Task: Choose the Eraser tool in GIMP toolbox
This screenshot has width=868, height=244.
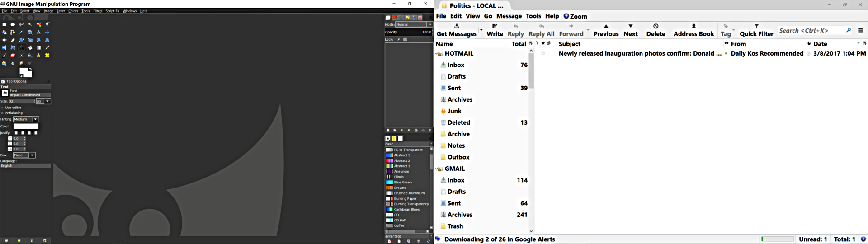Action: coord(13,55)
